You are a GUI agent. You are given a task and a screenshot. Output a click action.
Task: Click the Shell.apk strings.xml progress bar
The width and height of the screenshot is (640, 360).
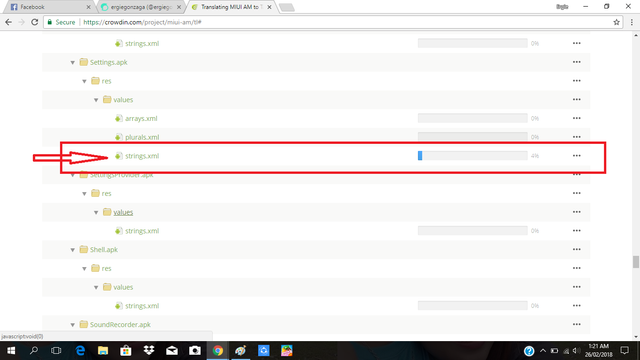tap(473, 306)
